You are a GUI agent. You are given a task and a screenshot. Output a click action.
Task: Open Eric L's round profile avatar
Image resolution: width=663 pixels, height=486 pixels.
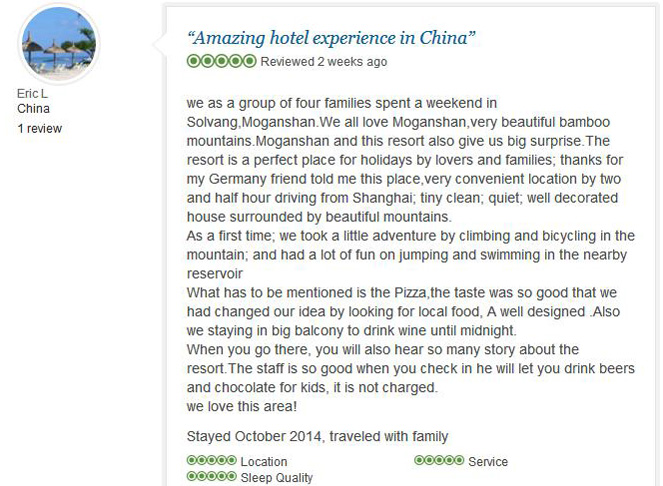tap(59, 44)
